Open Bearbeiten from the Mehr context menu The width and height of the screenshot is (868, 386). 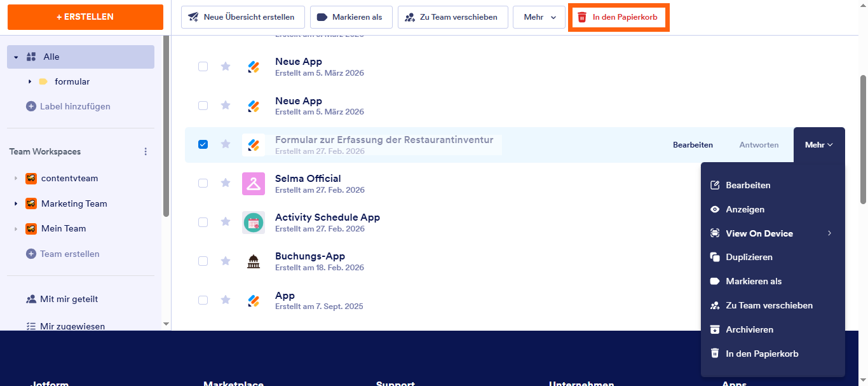(773, 185)
